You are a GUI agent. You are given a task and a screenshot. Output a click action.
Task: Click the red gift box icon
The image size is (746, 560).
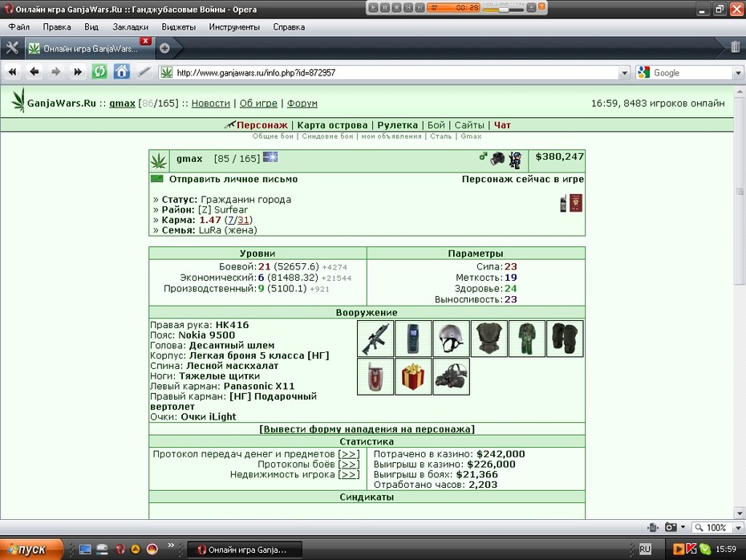413,376
